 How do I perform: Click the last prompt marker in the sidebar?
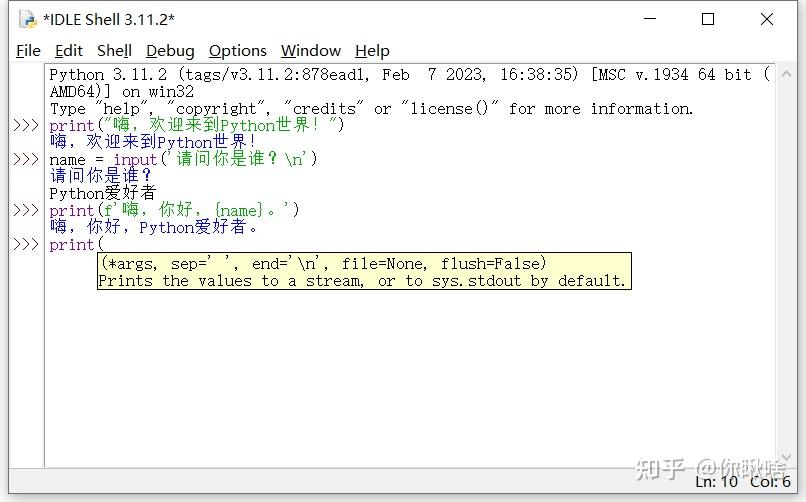tap(26, 245)
